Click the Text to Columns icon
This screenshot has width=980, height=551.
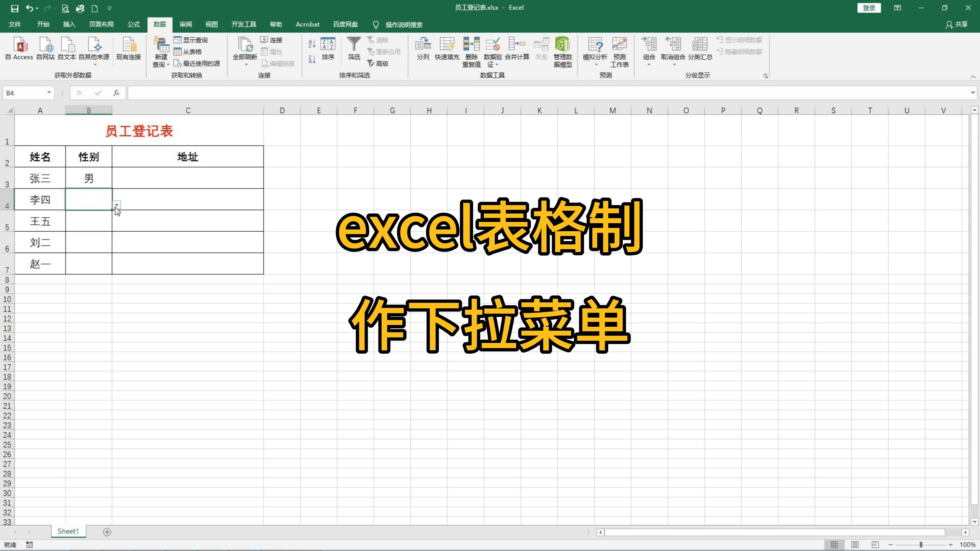pos(423,45)
